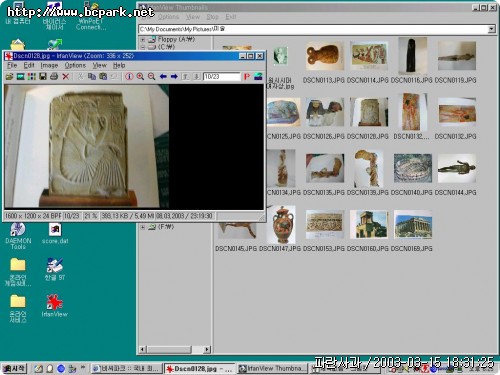Go to next image with right blue arrow
This screenshot has height=375, width=500.
(174, 77)
